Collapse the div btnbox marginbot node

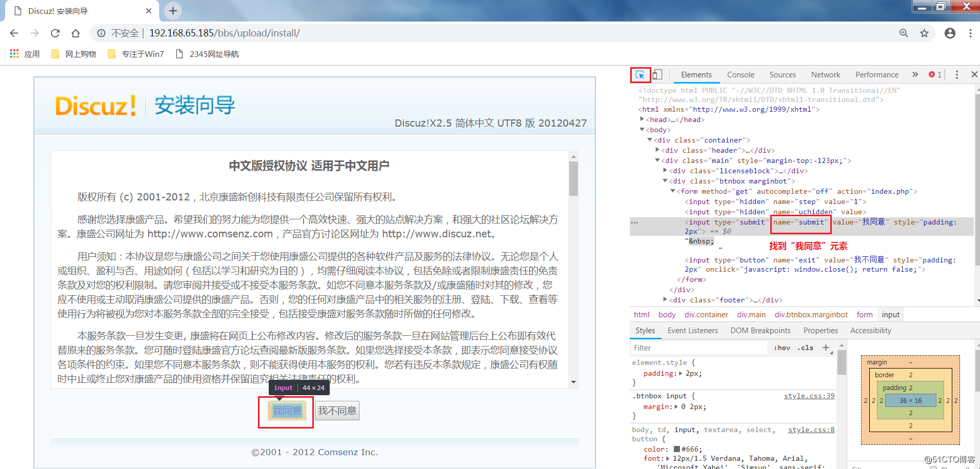(x=665, y=181)
